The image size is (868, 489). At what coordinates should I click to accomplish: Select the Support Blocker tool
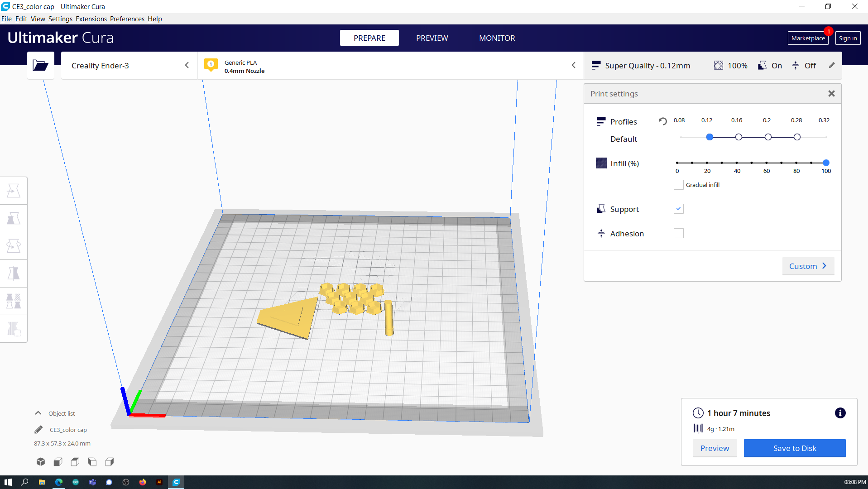[x=14, y=329]
